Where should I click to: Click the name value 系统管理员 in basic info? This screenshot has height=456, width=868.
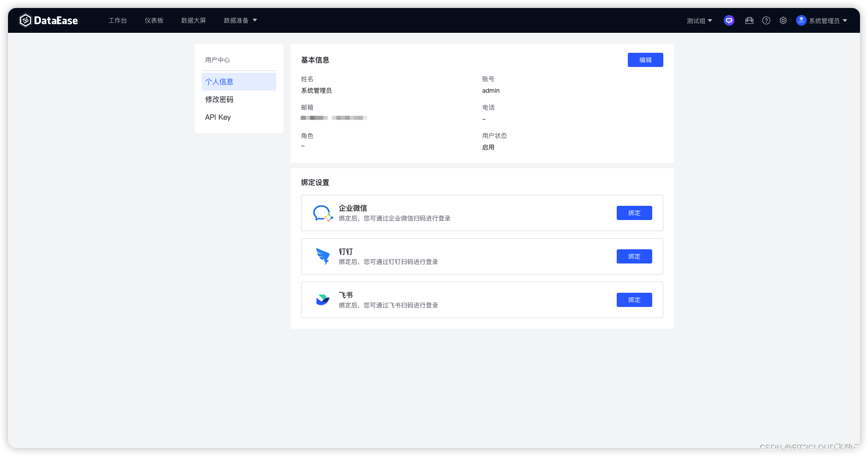point(316,90)
